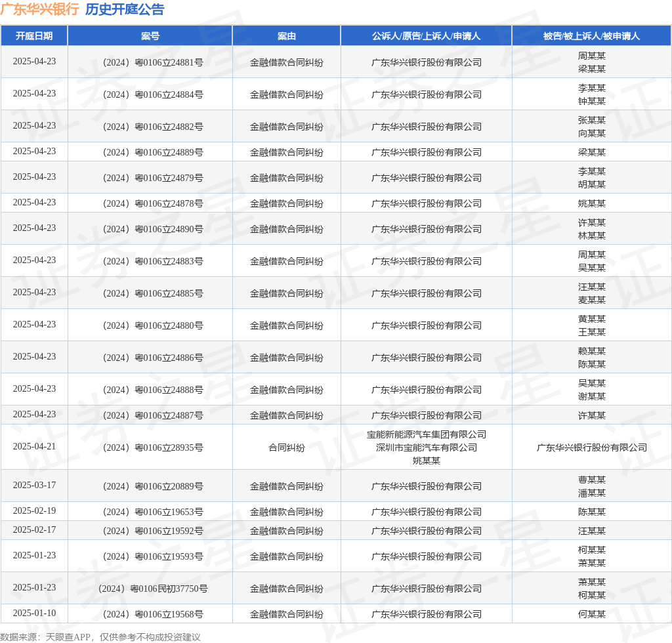672x643 pixels.
Task: Click the 案号 column header
Action: coord(150,36)
